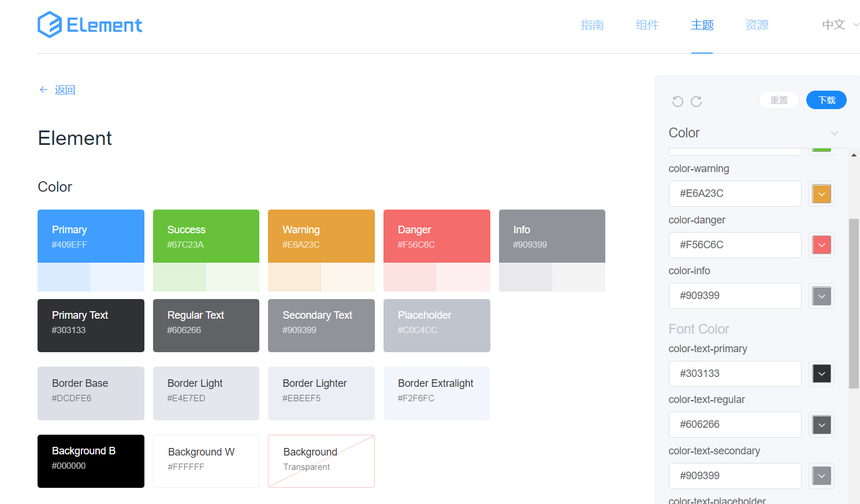Viewport: 860px width, 504px height.
Task: Click the Secondary Text card
Action: (x=321, y=326)
